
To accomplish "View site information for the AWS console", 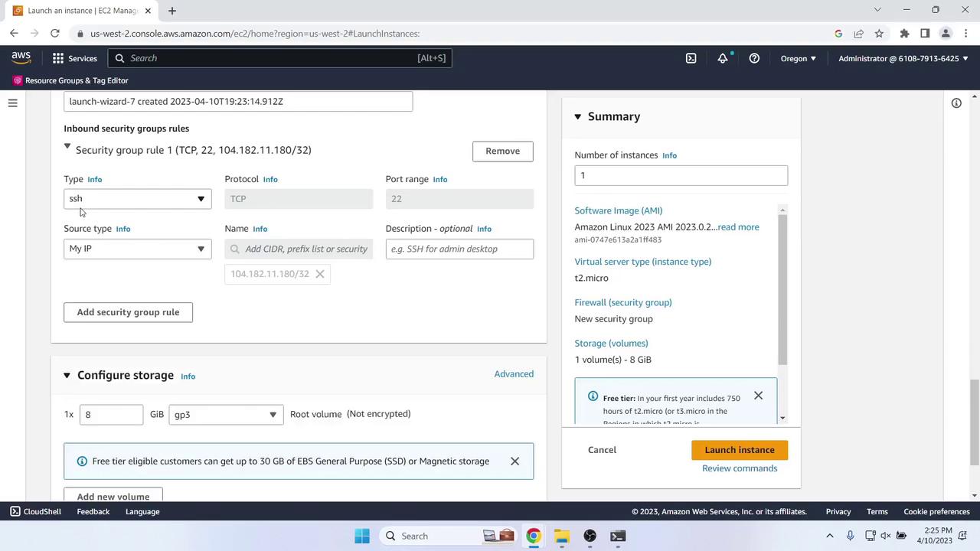I will (80, 34).
